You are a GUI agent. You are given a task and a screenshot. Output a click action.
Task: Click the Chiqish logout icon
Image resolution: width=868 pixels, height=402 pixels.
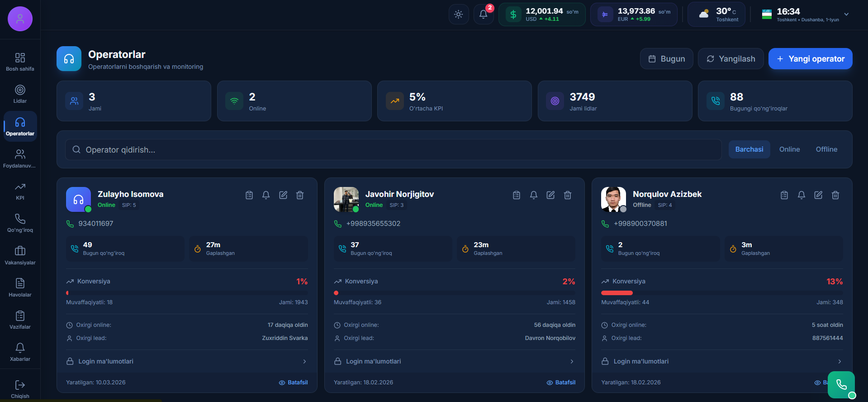pyautogui.click(x=20, y=385)
